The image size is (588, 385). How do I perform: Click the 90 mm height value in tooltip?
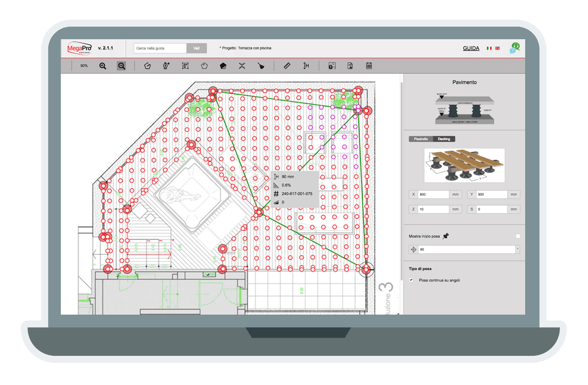[287, 176]
